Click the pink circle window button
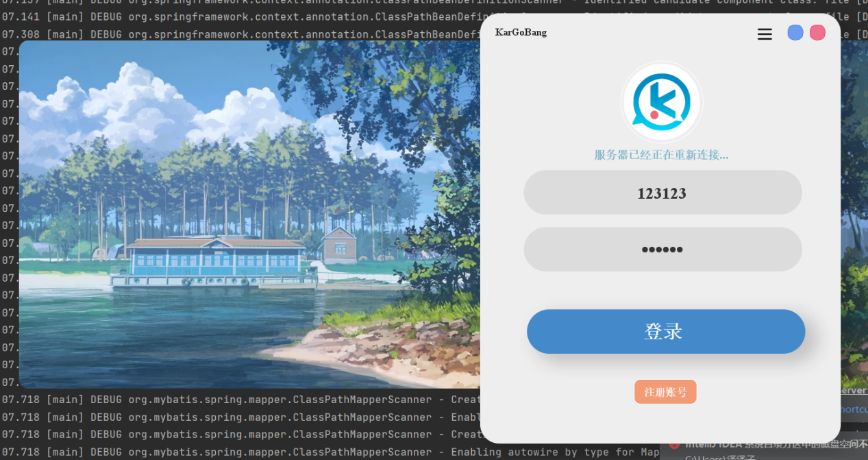 point(817,33)
